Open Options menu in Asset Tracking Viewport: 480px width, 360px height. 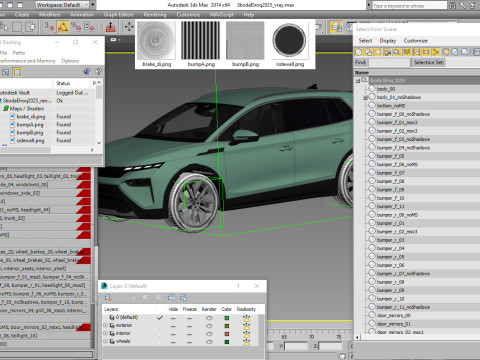tap(70, 61)
